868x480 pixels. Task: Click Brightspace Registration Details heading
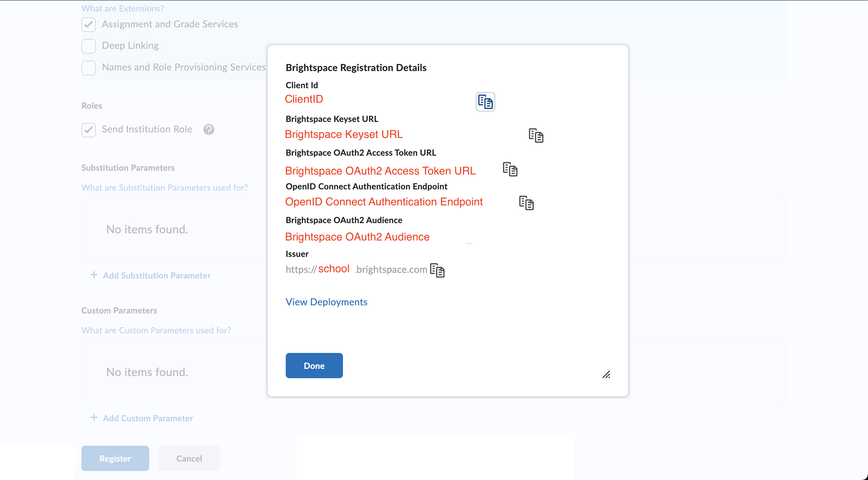[x=356, y=68]
